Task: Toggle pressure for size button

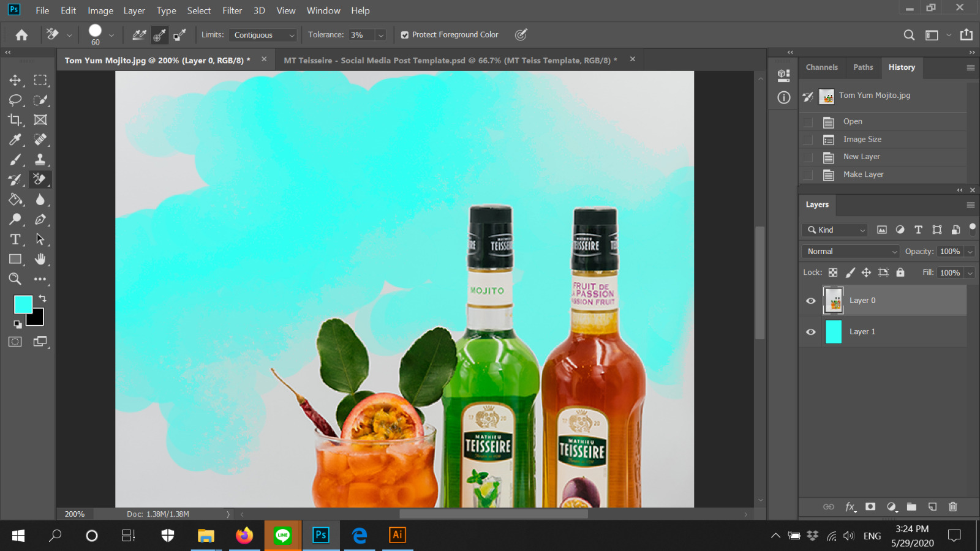Action: [521, 35]
